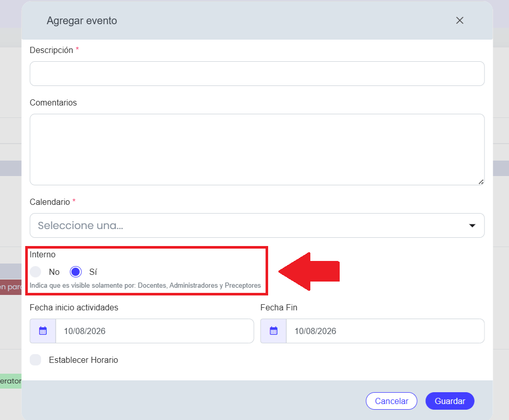Image resolution: width=509 pixels, height=420 pixels.
Task: Select the No radio option for Interno
Action: click(36, 272)
